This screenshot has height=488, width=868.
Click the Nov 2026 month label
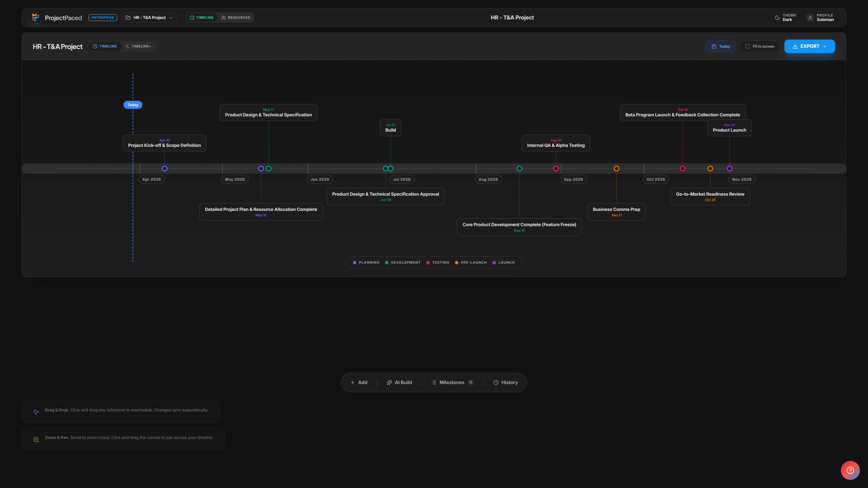point(742,179)
